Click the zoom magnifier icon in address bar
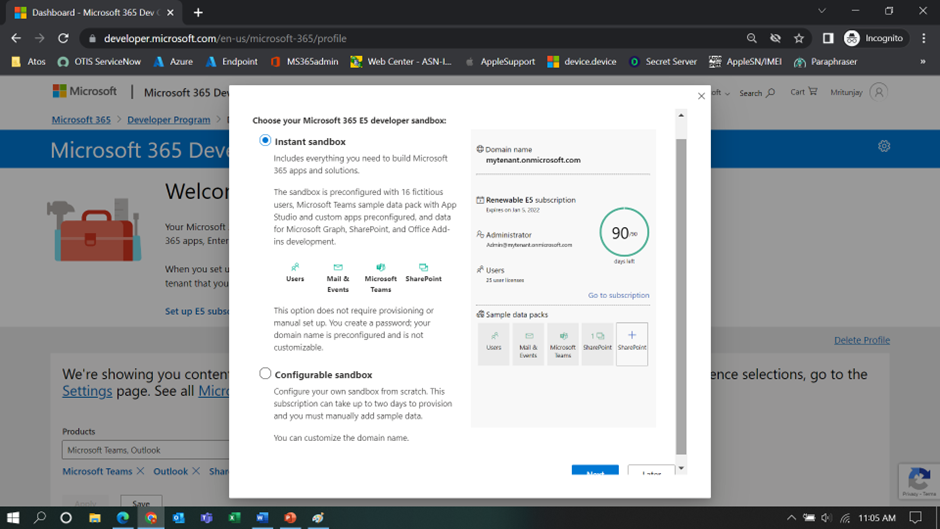This screenshot has width=940, height=529. click(751, 38)
